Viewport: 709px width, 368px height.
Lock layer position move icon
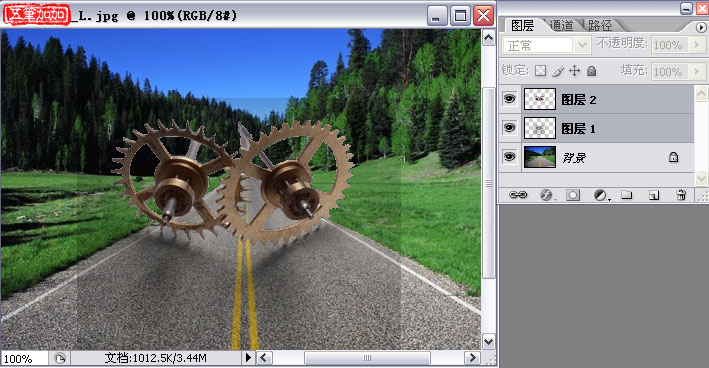tap(574, 71)
